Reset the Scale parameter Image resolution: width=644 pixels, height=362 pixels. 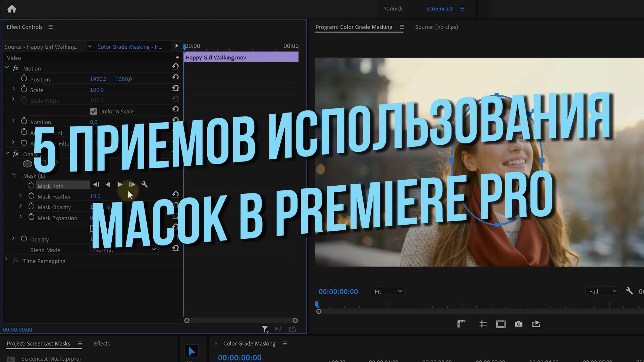coord(175,88)
